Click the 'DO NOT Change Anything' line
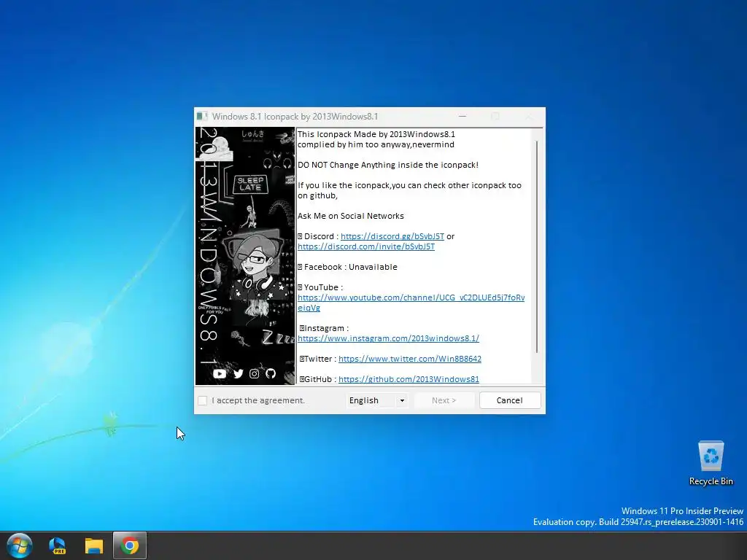This screenshot has width=747, height=560. coord(388,165)
